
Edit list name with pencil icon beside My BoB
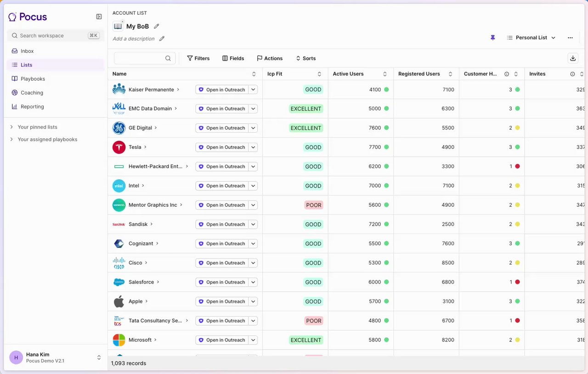point(156,26)
